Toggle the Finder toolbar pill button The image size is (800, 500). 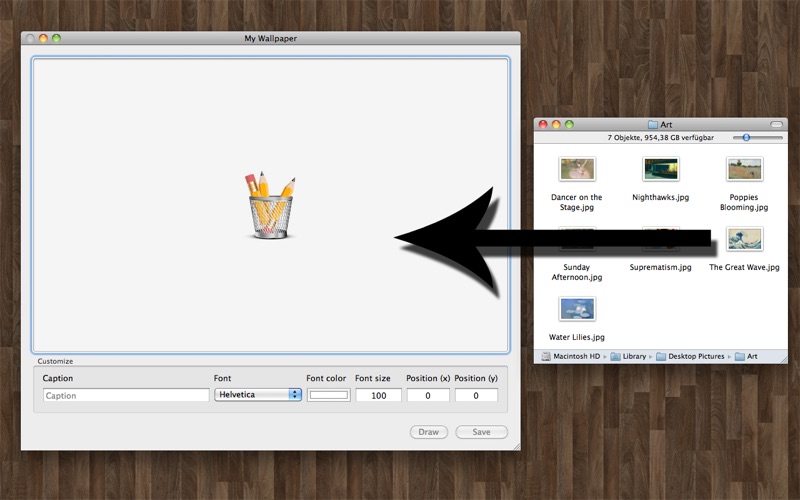point(776,124)
